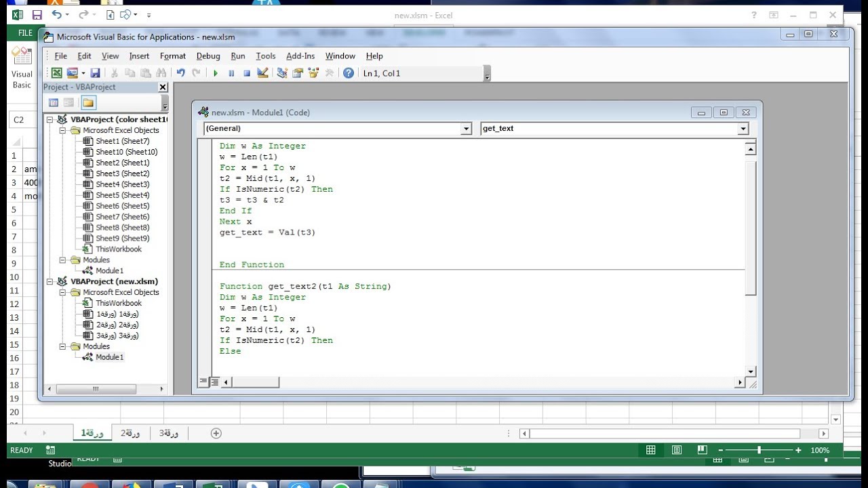
Task: Switch Excel to Page Layout view
Action: pyautogui.click(x=677, y=450)
